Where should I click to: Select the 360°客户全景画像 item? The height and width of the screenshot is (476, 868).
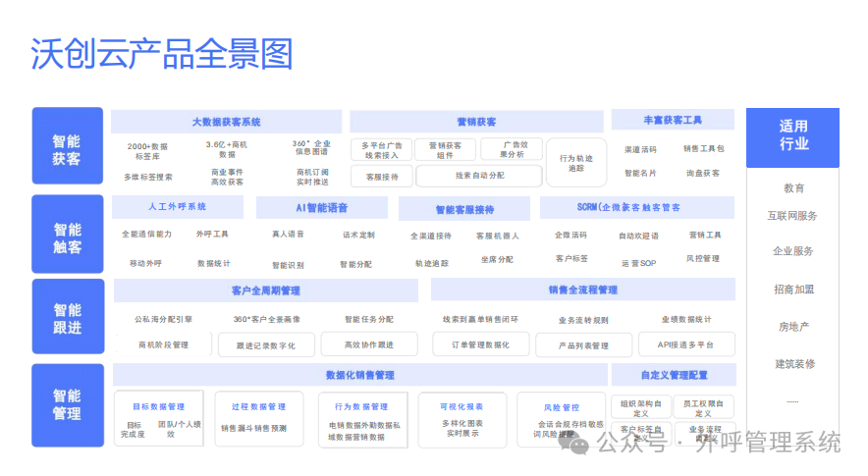pos(267,319)
